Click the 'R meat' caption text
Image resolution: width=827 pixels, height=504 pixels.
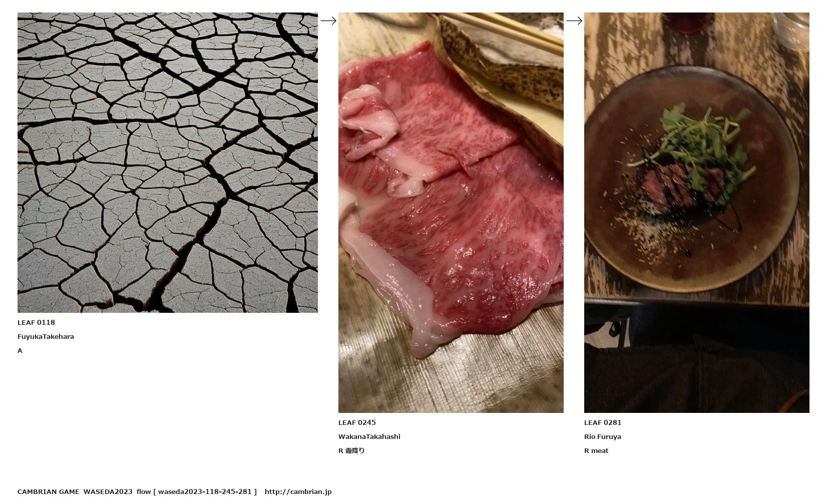pyautogui.click(x=596, y=450)
